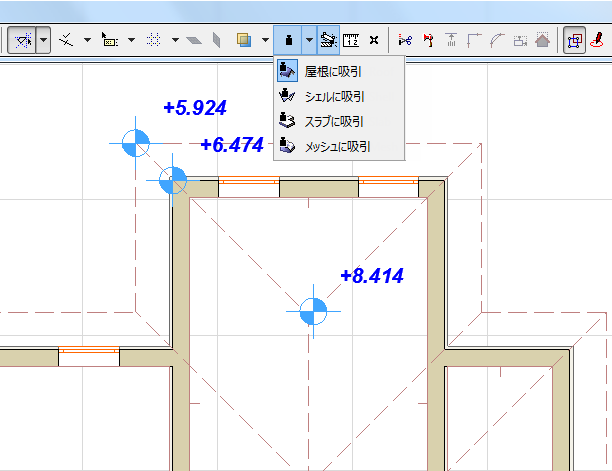Select the red axe trim tool

428,40
